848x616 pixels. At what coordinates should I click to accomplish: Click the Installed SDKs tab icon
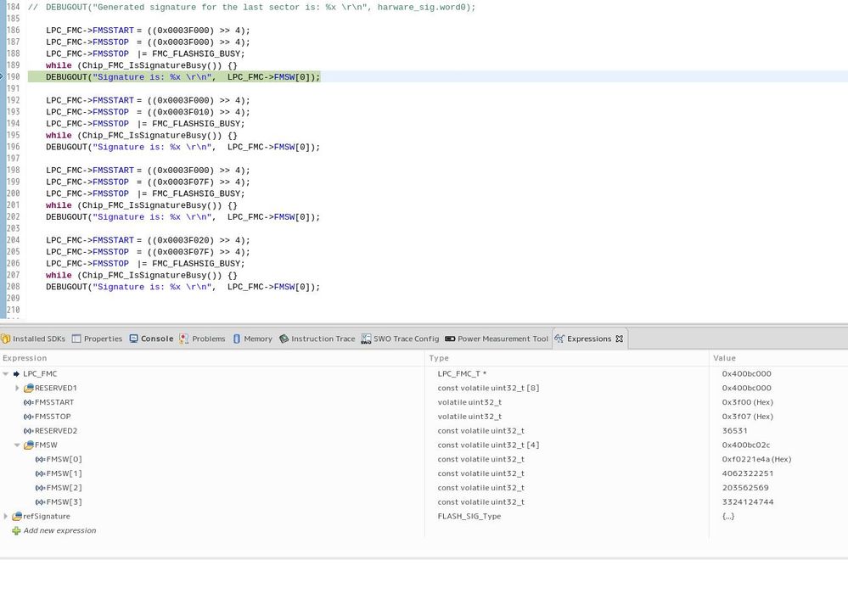click(x=5, y=339)
